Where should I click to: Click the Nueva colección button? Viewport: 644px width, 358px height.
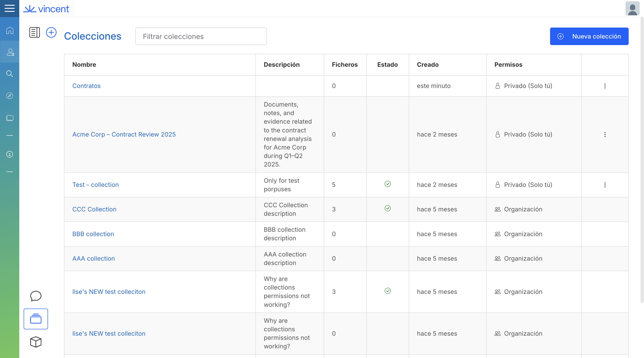(589, 36)
